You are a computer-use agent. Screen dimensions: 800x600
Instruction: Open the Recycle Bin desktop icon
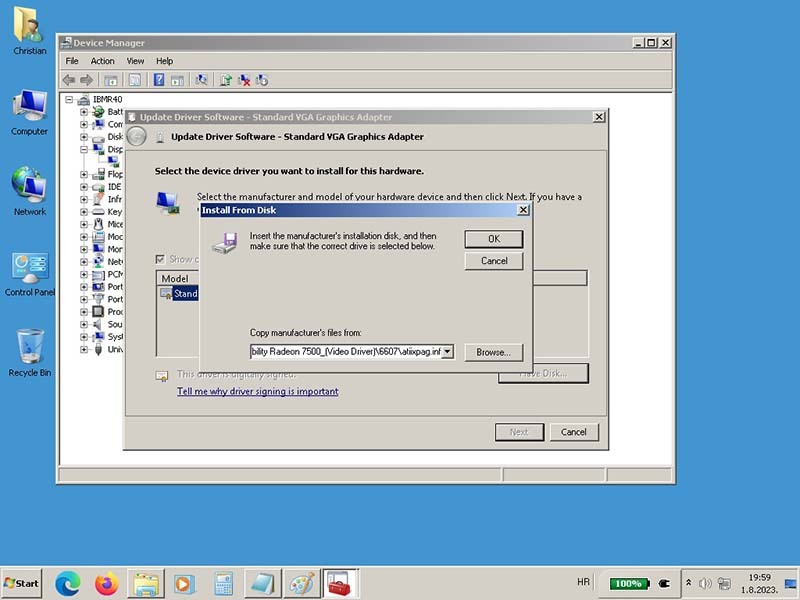pyautogui.click(x=30, y=352)
